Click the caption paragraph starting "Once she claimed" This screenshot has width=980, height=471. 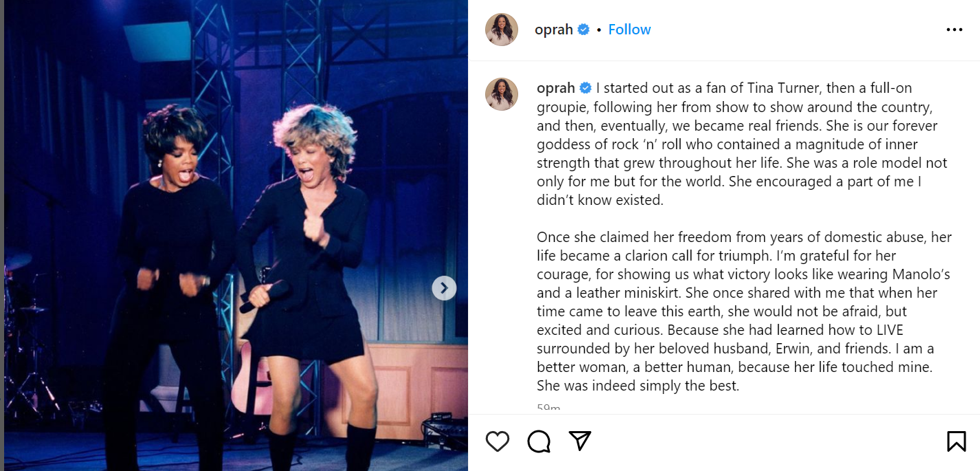pyautogui.click(x=742, y=311)
